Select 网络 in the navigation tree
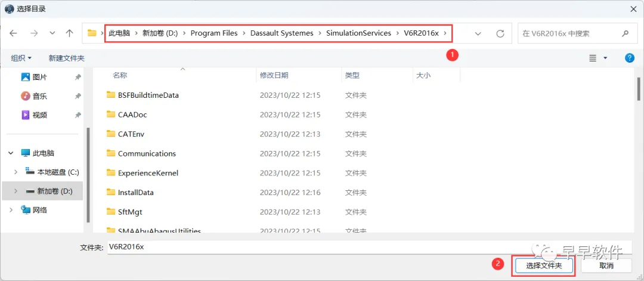This screenshot has width=644, height=281. (x=40, y=210)
